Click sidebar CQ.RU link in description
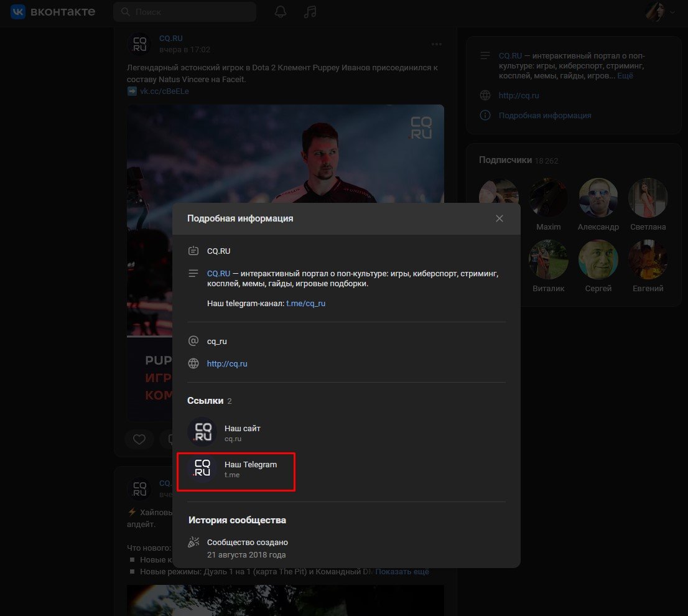Screen dimensions: 688x616 pos(510,56)
